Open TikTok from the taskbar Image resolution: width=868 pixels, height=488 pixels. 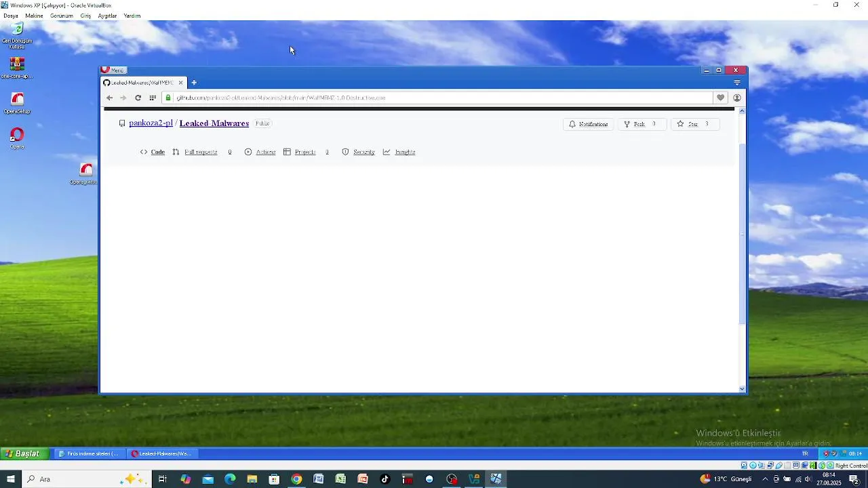[x=385, y=479]
